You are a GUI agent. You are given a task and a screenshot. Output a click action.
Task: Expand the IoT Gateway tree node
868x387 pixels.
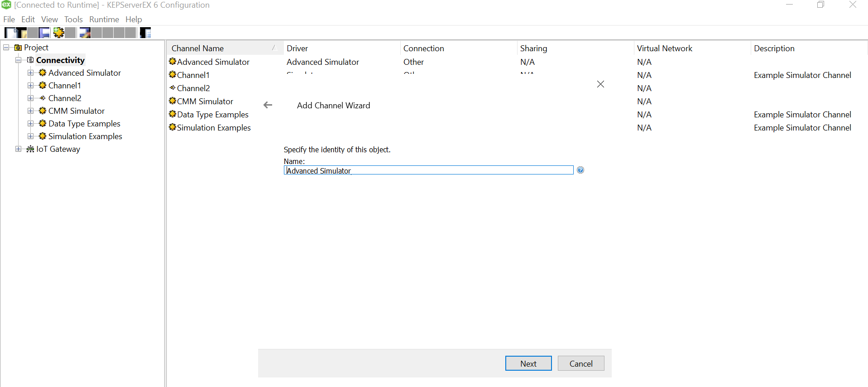(x=18, y=149)
